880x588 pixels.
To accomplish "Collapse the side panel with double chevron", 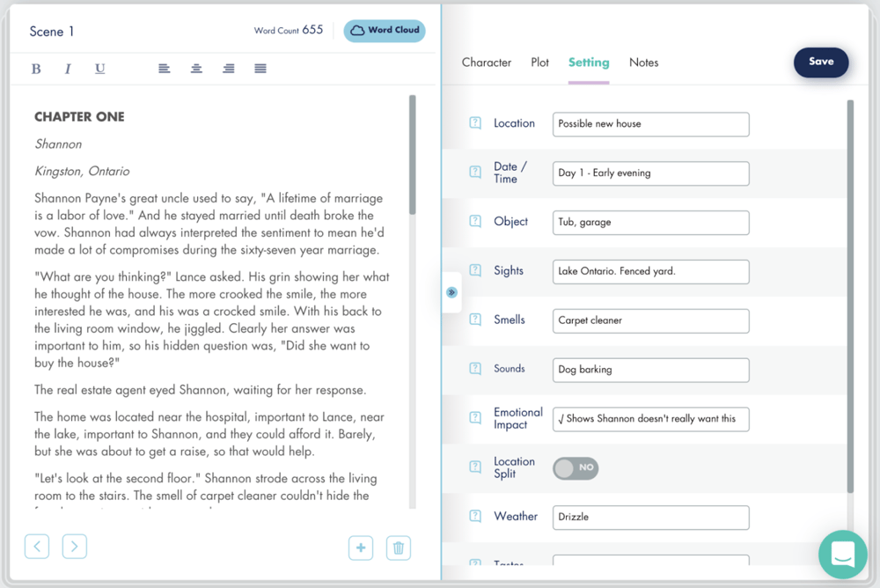I will (x=451, y=292).
